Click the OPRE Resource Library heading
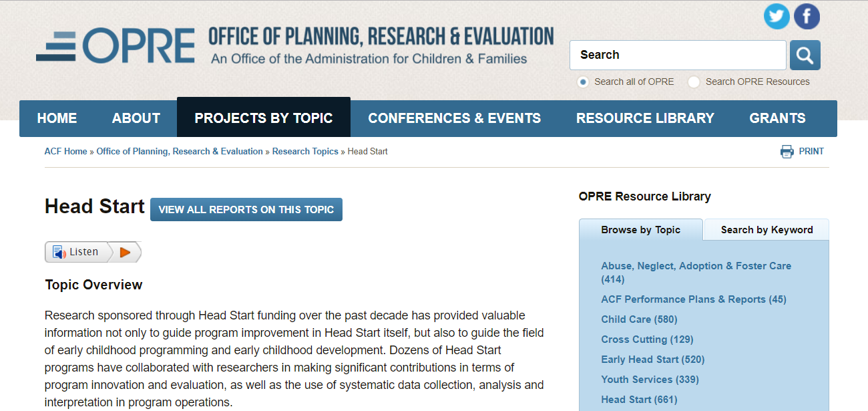This screenshot has height=411, width=868. click(645, 196)
